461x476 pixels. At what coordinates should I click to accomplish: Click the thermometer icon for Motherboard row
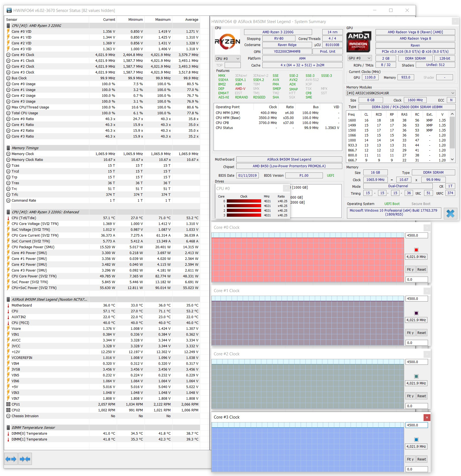(8, 305)
